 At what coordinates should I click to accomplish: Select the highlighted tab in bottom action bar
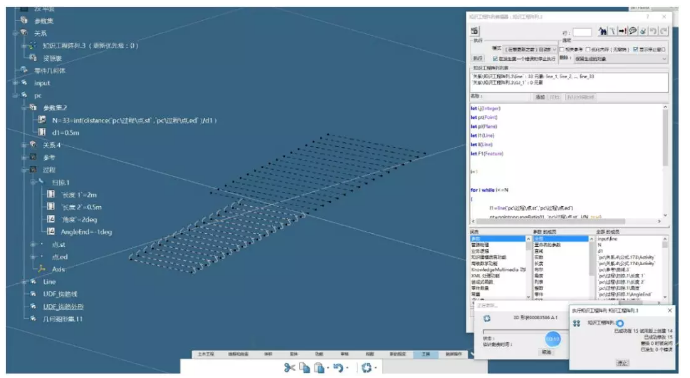tap(426, 354)
